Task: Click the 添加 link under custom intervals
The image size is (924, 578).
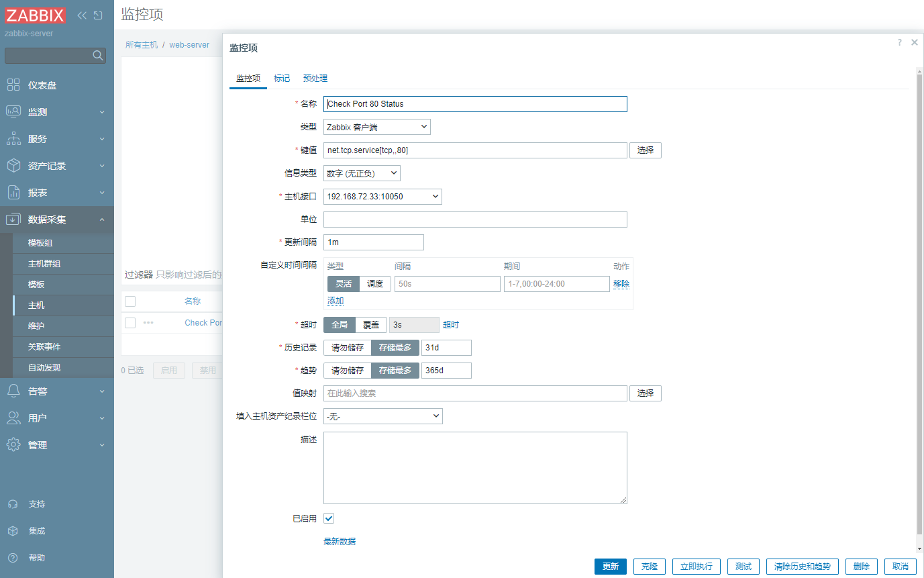Action: (336, 301)
